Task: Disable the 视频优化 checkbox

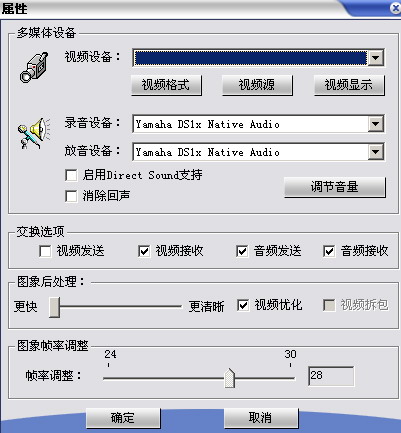Action: [243, 305]
